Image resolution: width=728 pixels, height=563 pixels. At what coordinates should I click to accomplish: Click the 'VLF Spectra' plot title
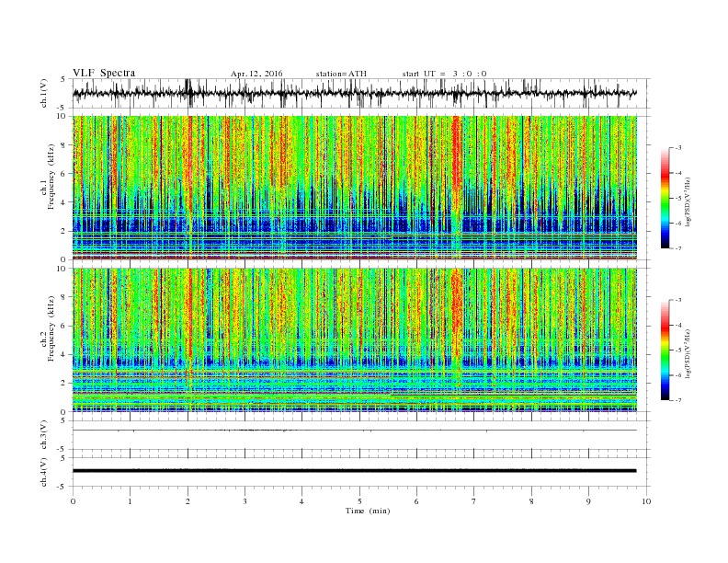pos(104,73)
